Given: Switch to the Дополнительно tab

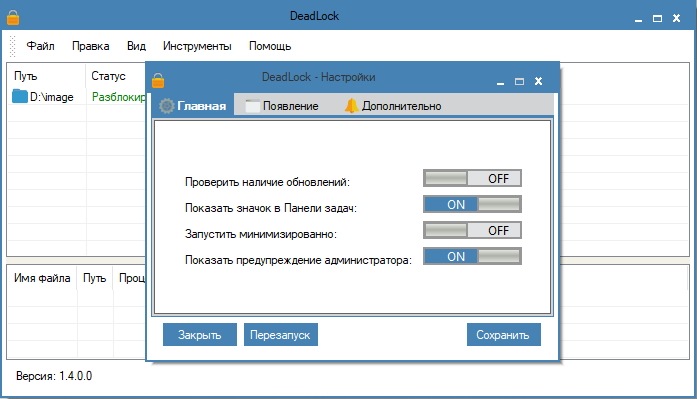Looking at the screenshot, I should [x=393, y=106].
